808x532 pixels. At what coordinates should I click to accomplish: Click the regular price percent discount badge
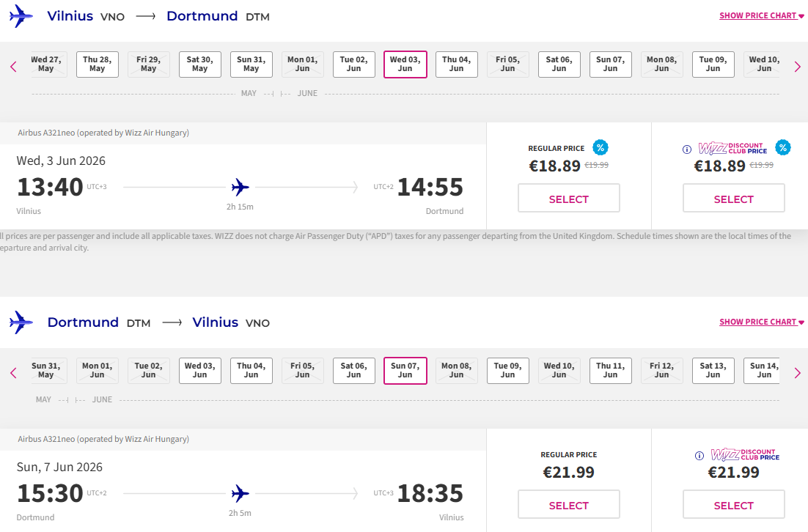coord(601,147)
